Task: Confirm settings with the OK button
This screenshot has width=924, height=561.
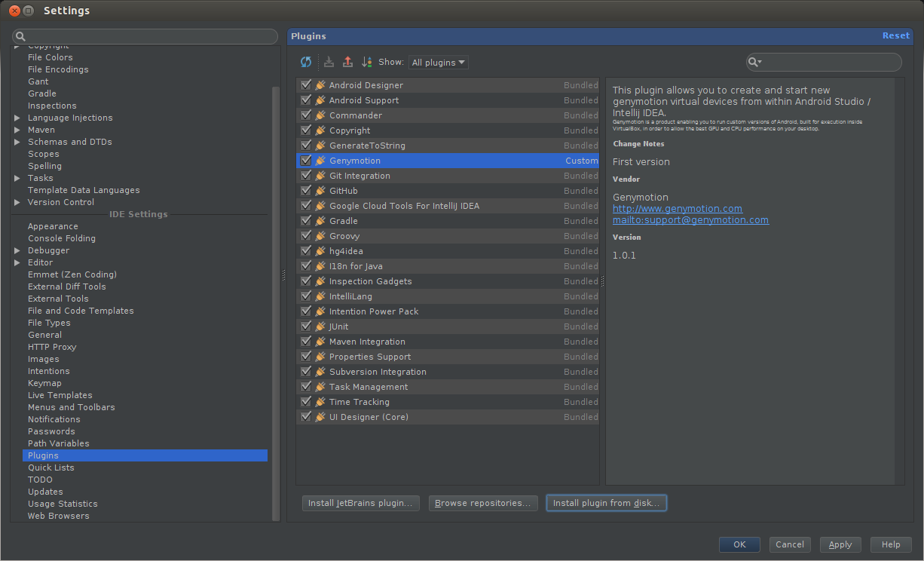Action: coord(739,544)
